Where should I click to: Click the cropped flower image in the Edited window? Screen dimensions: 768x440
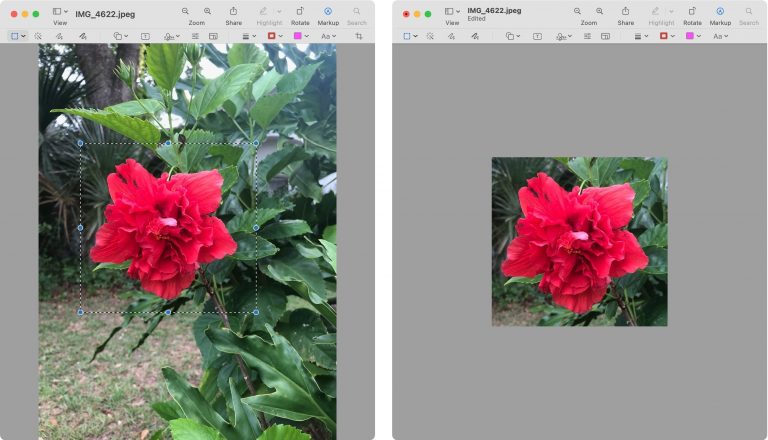tap(579, 242)
